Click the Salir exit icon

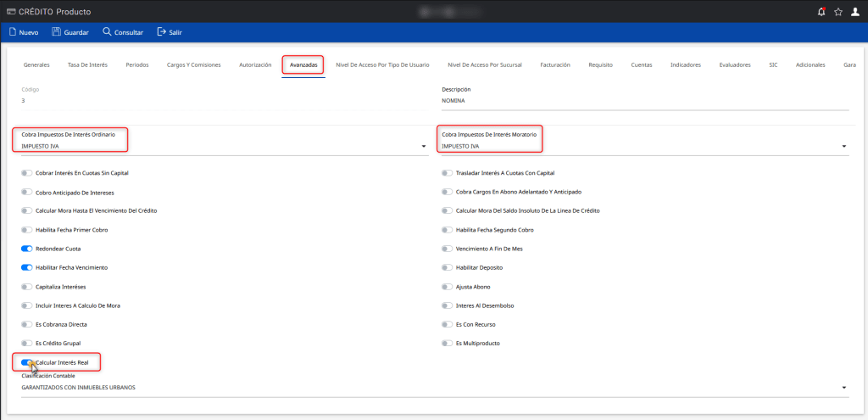(x=161, y=32)
